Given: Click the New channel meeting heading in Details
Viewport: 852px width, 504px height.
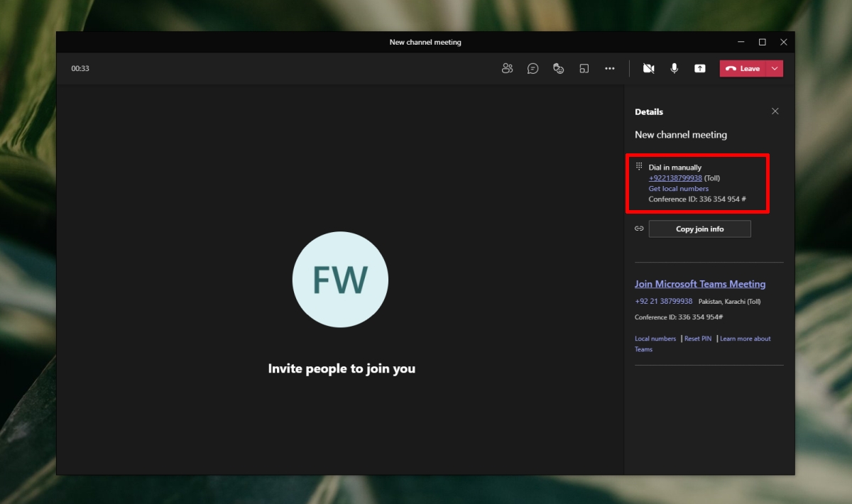Looking at the screenshot, I should [681, 135].
